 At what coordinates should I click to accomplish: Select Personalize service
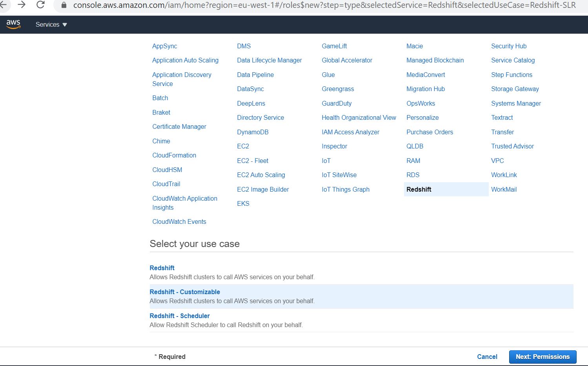pos(422,117)
